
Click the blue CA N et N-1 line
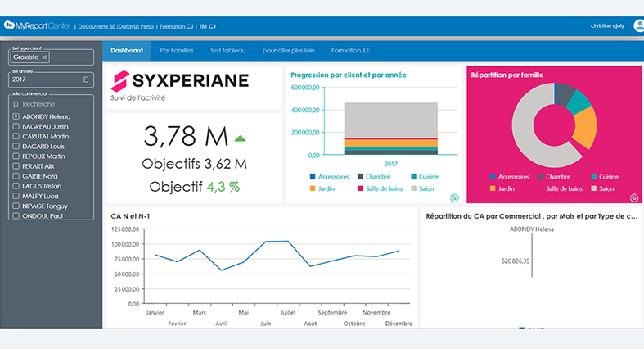277,242
